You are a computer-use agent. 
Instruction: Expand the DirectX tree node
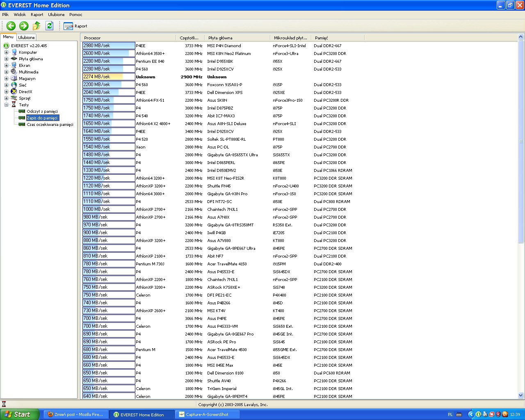[6, 91]
